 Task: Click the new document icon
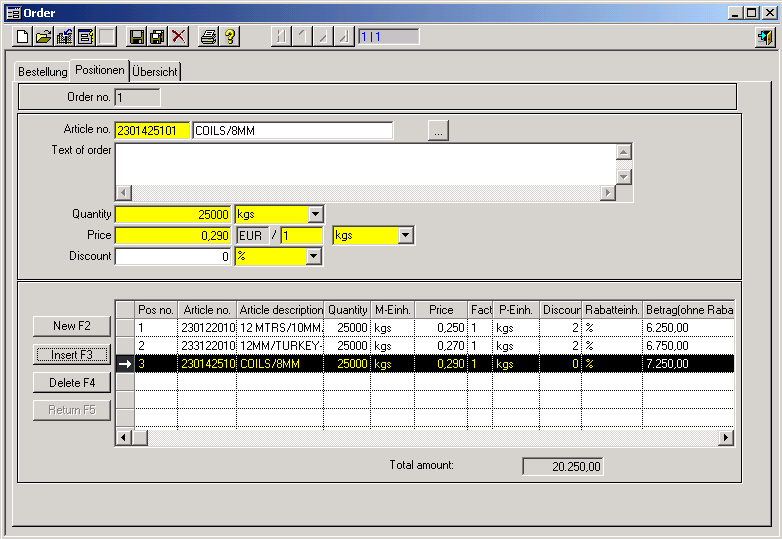pyautogui.click(x=23, y=37)
